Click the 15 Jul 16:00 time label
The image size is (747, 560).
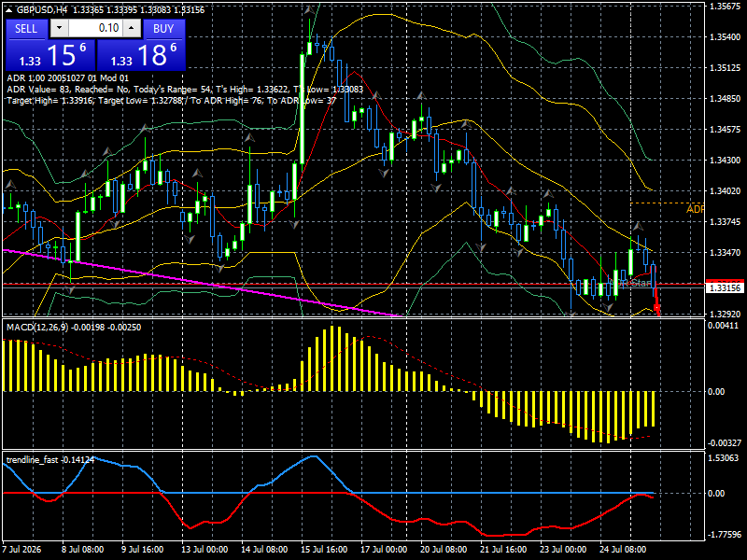[324, 550]
